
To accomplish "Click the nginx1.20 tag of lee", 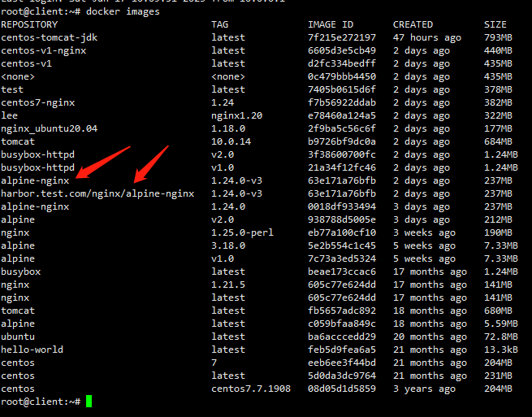I will pos(236,115).
